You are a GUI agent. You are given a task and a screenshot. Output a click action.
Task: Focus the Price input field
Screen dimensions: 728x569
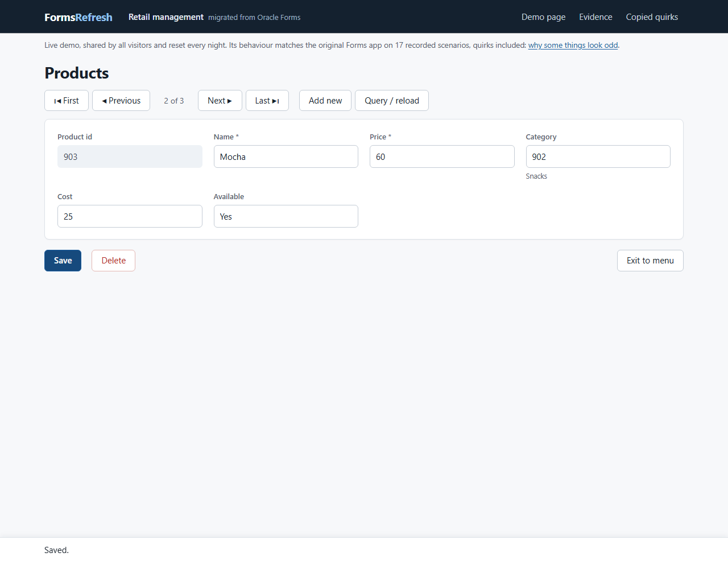pos(442,156)
